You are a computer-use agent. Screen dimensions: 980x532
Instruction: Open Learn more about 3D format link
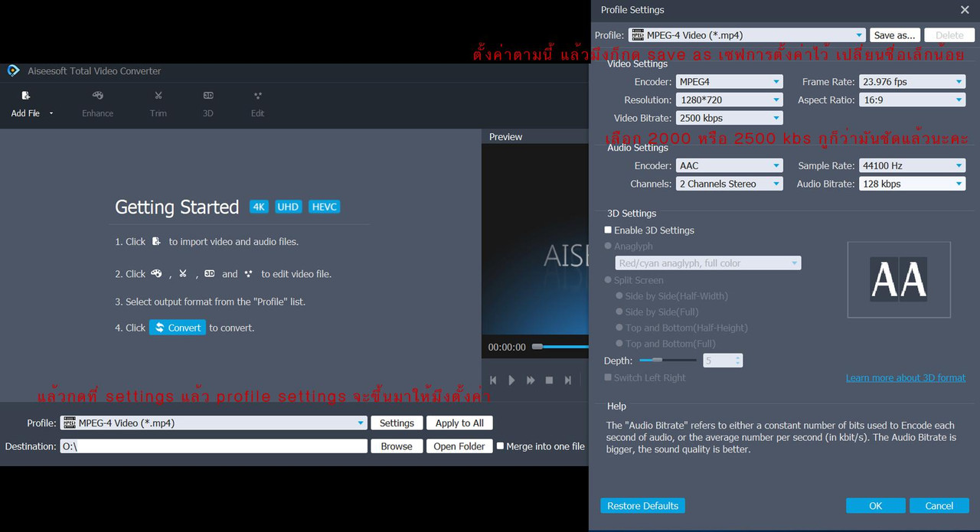click(x=906, y=377)
